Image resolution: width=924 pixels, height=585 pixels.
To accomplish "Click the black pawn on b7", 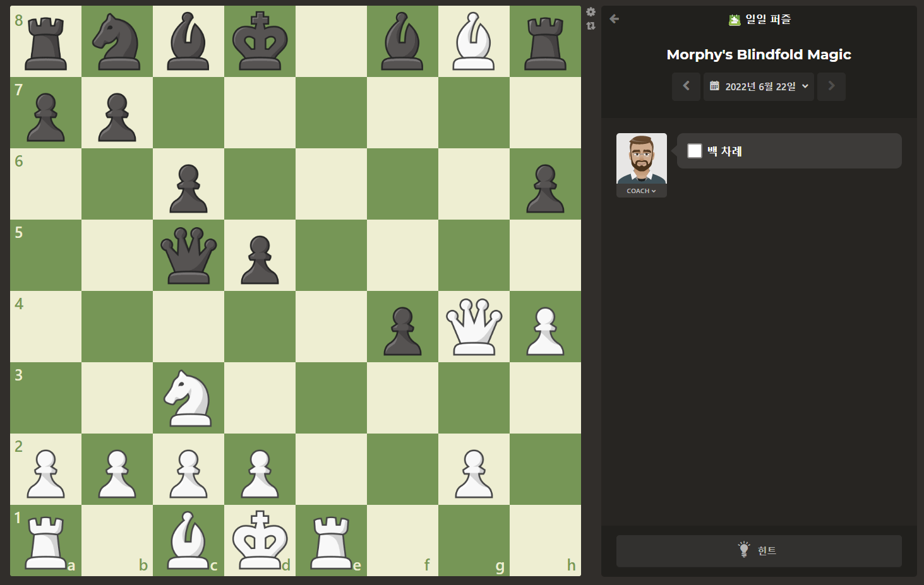I will (117, 112).
